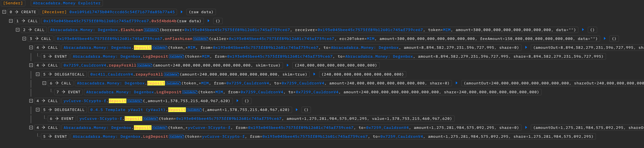
Task: Click the Calldata badge next to onFlashLoan
Action: [x=200, y=39]
